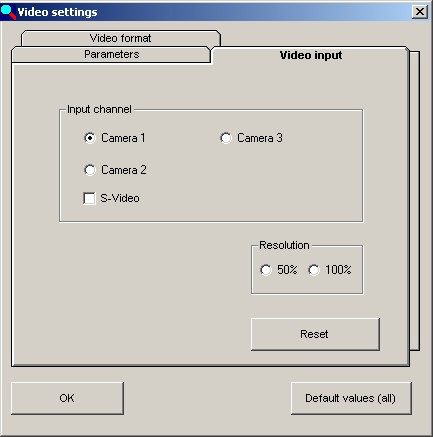Screen dimensions: 433x437
Task: Click the Video settings title bar text
Action: point(57,12)
